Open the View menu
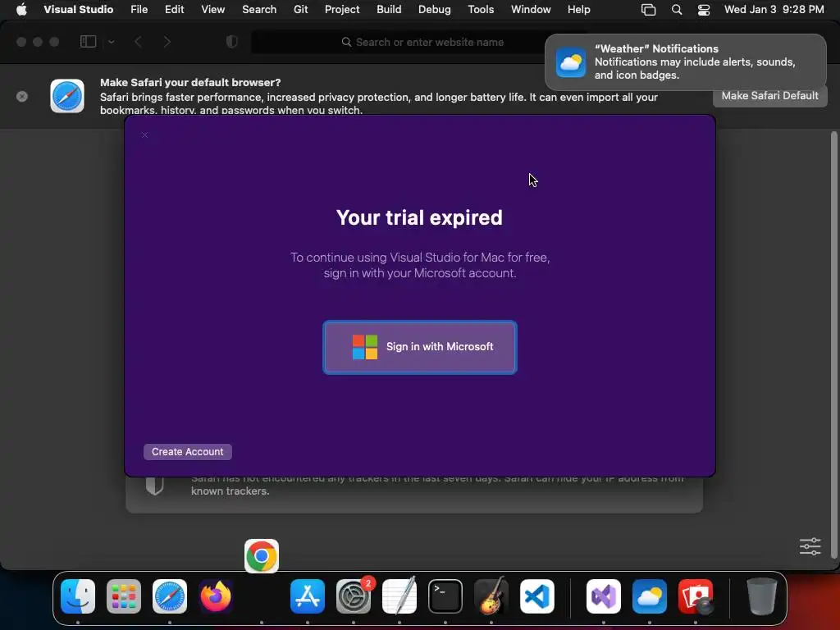840x630 pixels. click(x=212, y=10)
